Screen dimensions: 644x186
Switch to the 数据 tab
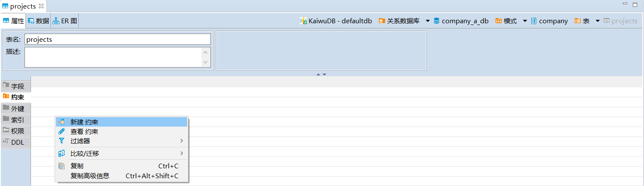tap(38, 21)
